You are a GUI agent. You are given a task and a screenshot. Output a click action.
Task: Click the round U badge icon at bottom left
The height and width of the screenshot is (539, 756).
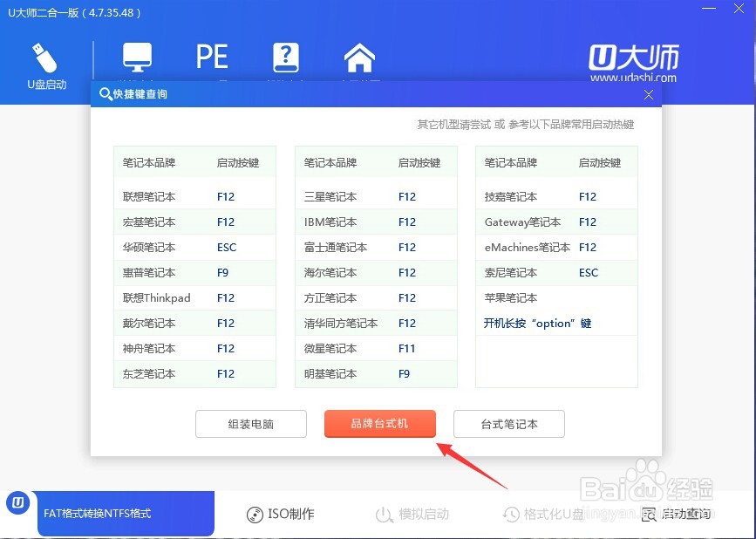(17, 503)
